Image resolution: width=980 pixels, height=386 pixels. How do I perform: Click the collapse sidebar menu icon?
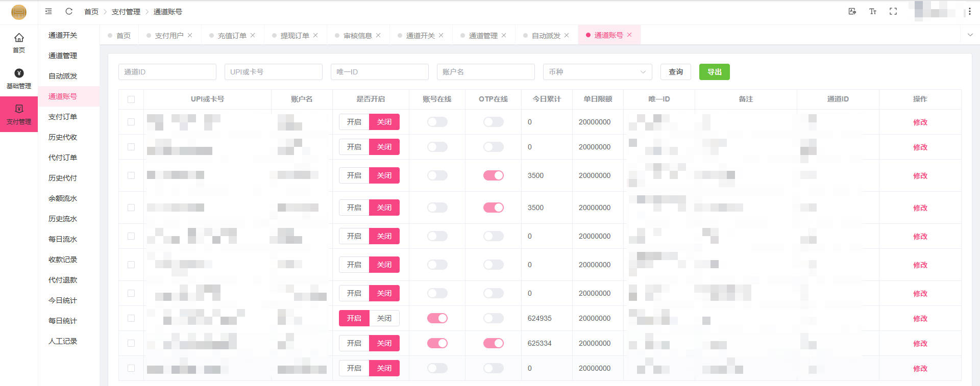[x=48, y=11]
